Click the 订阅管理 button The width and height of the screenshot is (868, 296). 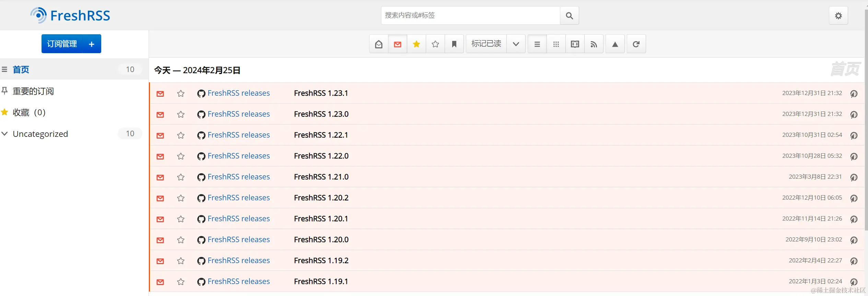62,44
